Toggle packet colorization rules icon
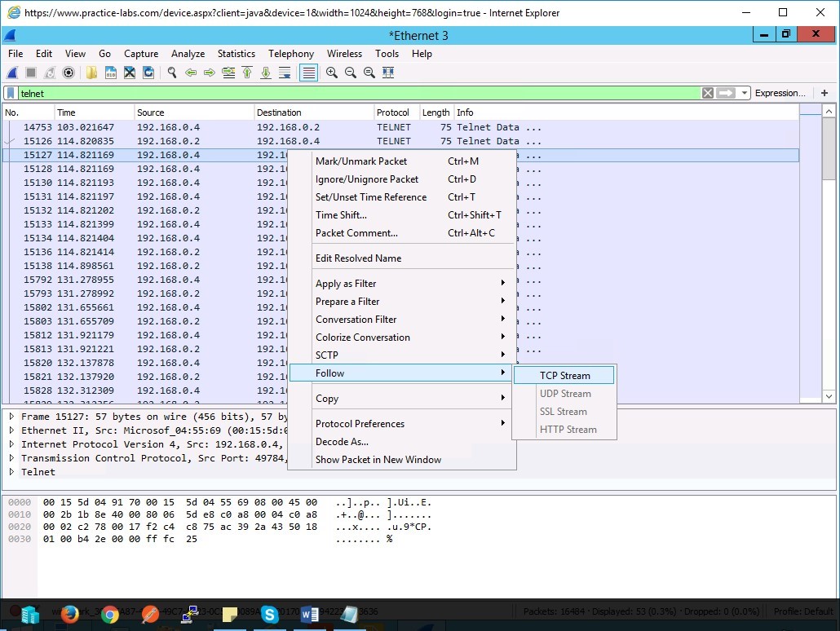840x631 pixels. pyautogui.click(x=309, y=73)
